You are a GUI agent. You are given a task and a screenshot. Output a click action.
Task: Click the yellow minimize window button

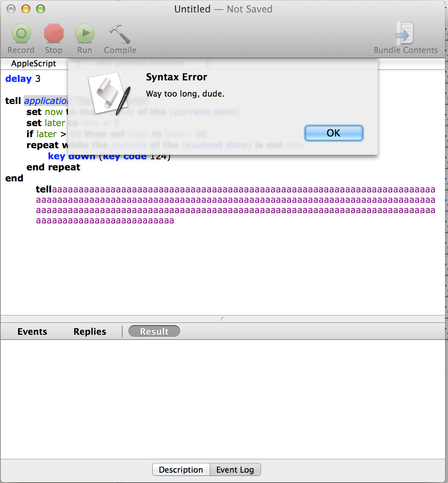click(26, 9)
